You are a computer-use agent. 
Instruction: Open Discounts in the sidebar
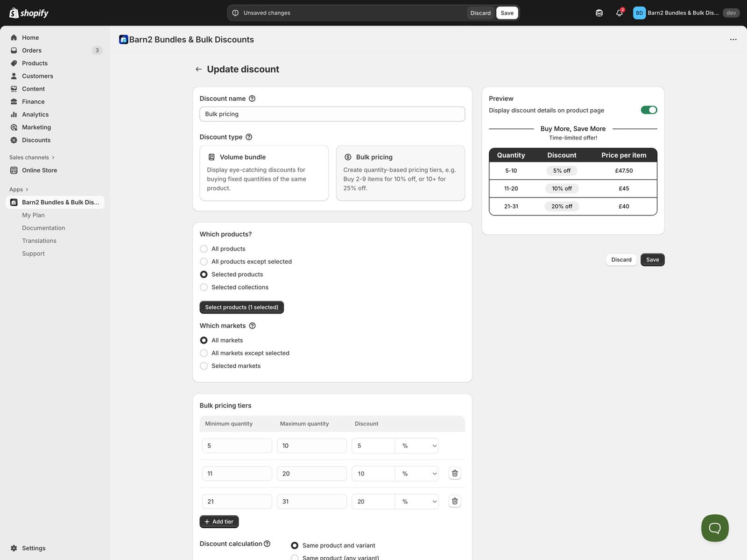tap(36, 140)
